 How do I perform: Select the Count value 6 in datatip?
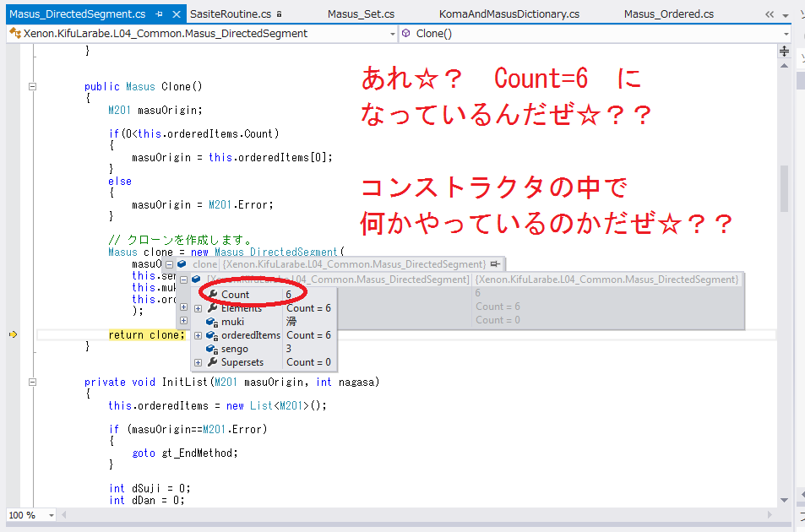(289, 295)
